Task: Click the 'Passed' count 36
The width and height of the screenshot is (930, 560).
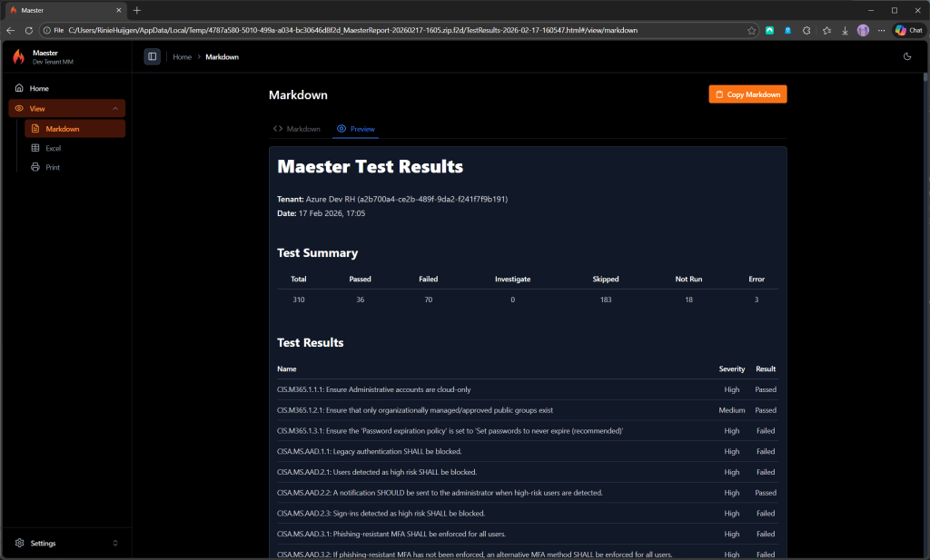Action: pyautogui.click(x=360, y=300)
